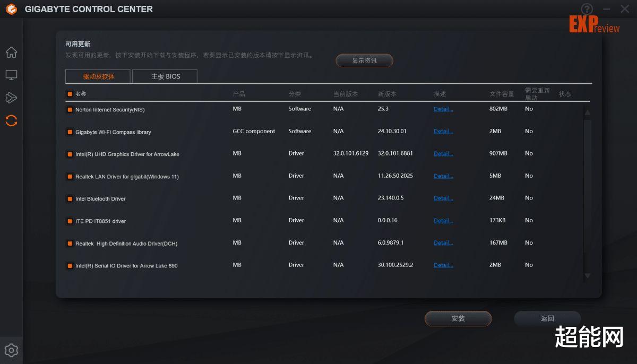The height and width of the screenshot is (364, 637).
Task: Click the 文件容量 column header
Action: (502, 94)
